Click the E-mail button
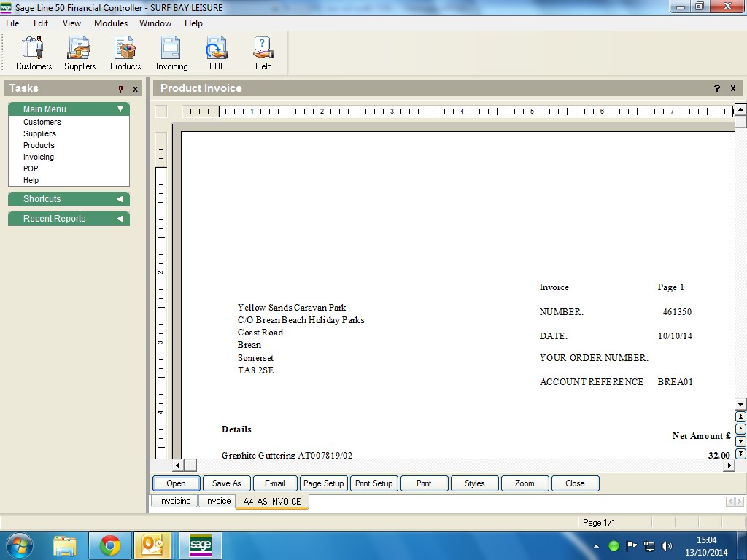This screenshot has height=560, width=747. pos(275,483)
